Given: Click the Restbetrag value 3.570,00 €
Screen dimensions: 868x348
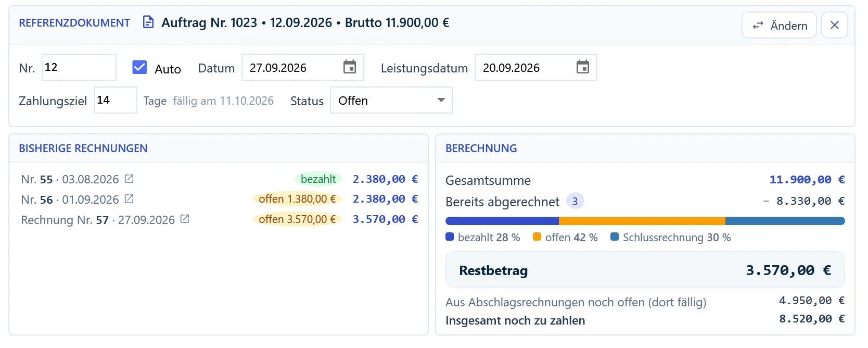Looking at the screenshot, I should pyautogui.click(x=788, y=270).
